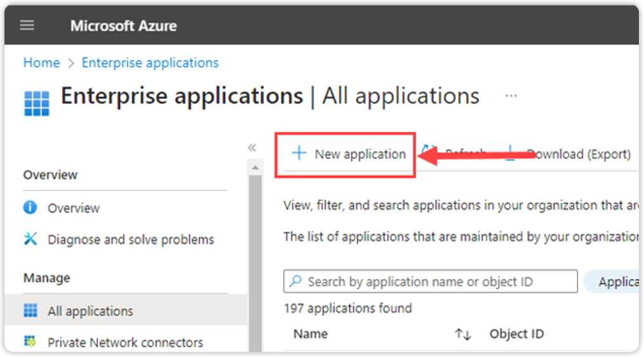Open Private Network connectors

pos(125,342)
